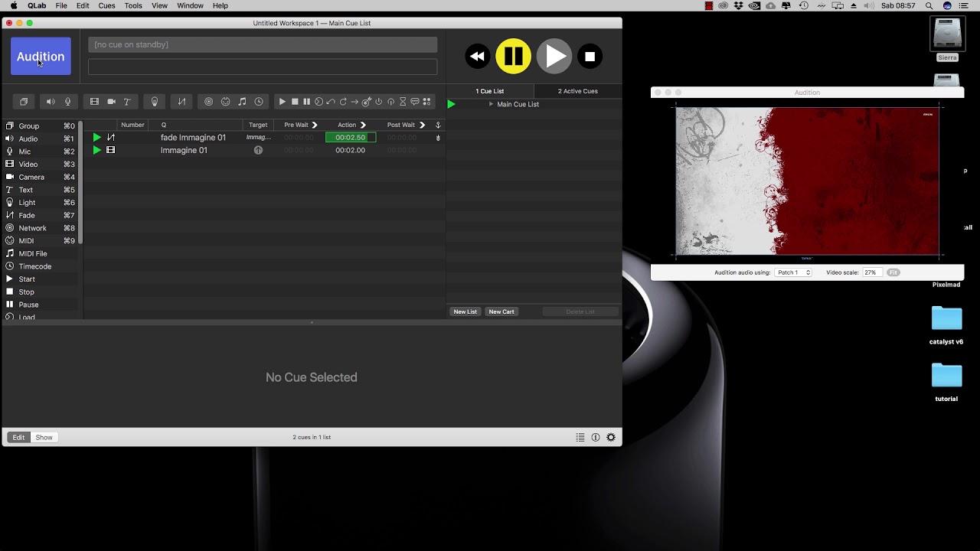Image resolution: width=980 pixels, height=551 pixels.
Task: Toggle the lists sidebar icon in footer
Action: coord(580,437)
